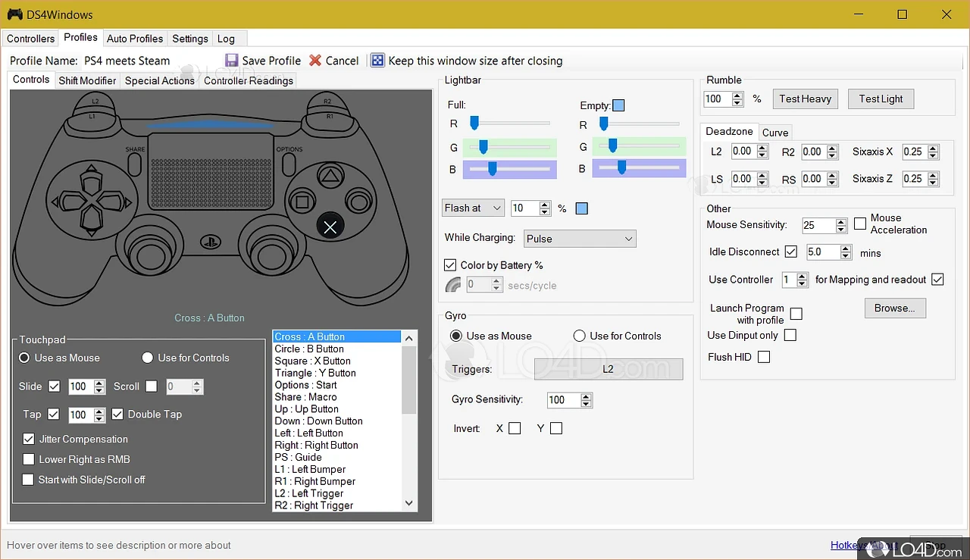The width and height of the screenshot is (970, 560).
Task: Increase Gyro Sensitivity spinner value
Action: pyautogui.click(x=586, y=396)
